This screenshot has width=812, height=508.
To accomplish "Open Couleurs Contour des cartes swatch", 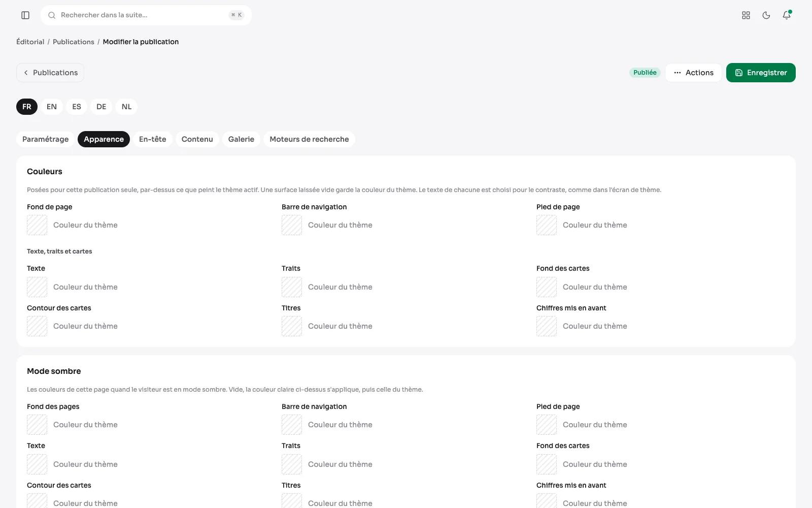I will pos(37,326).
